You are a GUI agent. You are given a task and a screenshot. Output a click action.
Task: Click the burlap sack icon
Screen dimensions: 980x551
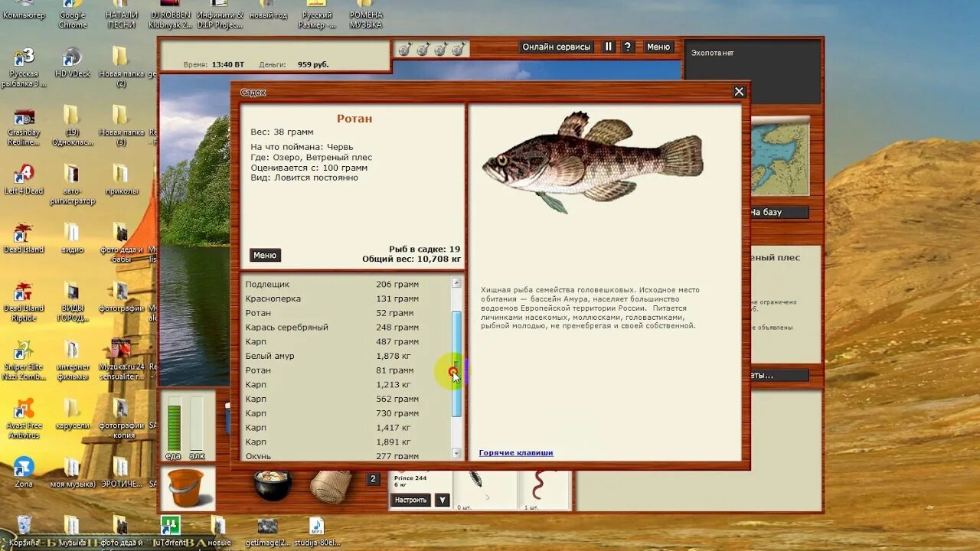pyautogui.click(x=331, y=487)
